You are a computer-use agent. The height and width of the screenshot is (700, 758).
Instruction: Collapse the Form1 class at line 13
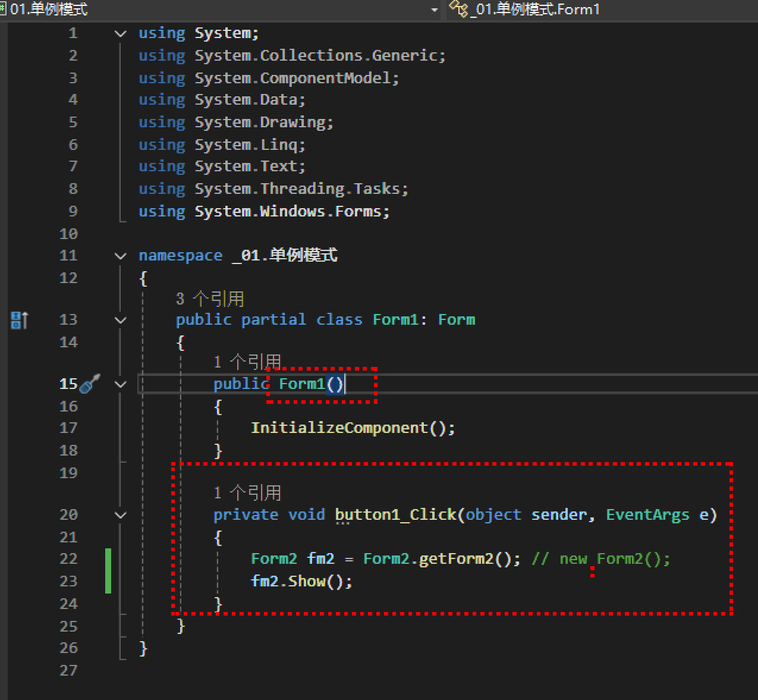[121, 321]
